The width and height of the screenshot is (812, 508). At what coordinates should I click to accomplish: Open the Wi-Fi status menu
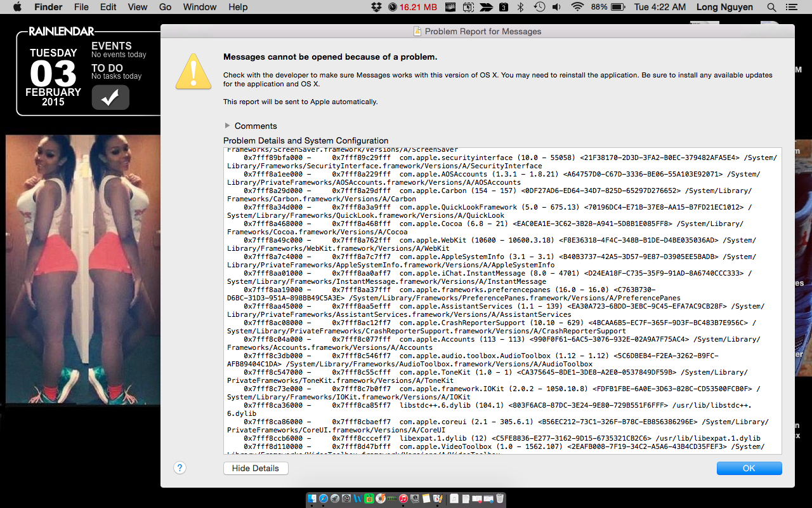point(577,7)
